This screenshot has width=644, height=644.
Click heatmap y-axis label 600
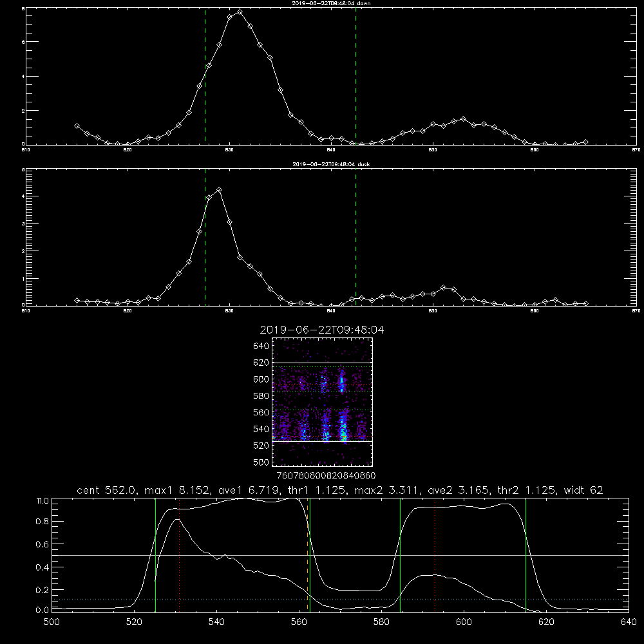coord(261,379)
